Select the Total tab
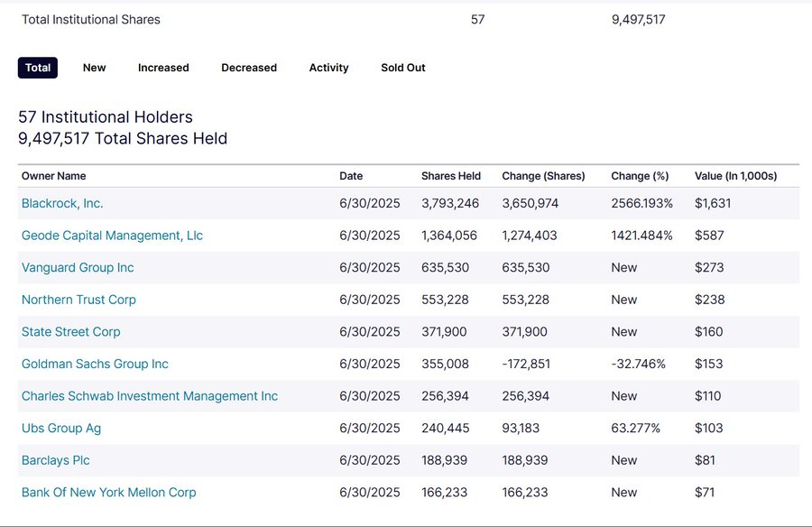The image size is (812, 527). point(38,68)
